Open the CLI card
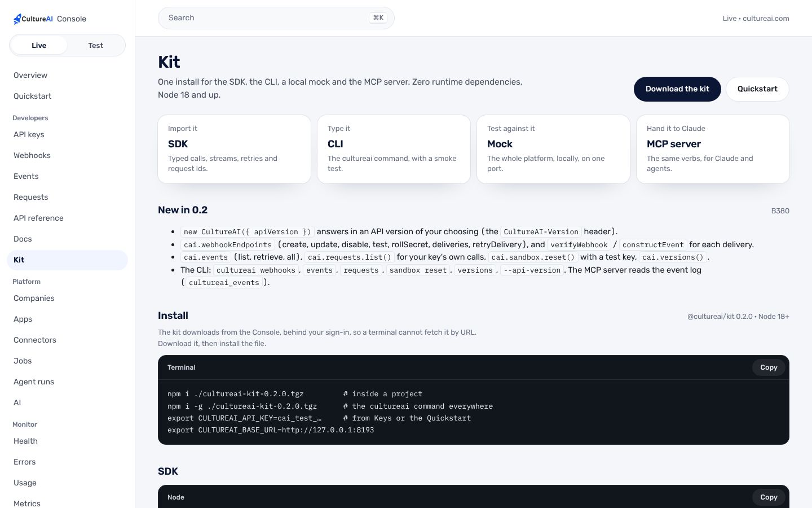The image size is (812, 508). pos(394,149)
